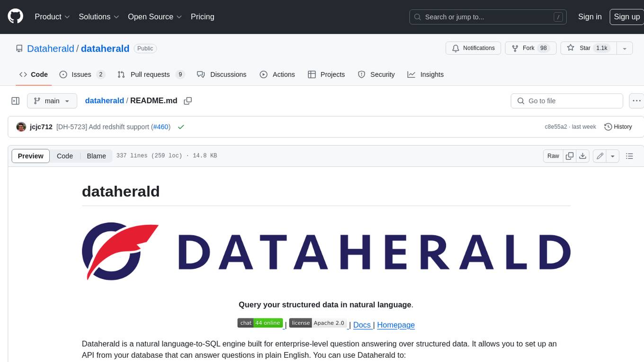The width and height of the screenshot is (644, 362).
Task: Download the raw file
Action: click(583, 156)
